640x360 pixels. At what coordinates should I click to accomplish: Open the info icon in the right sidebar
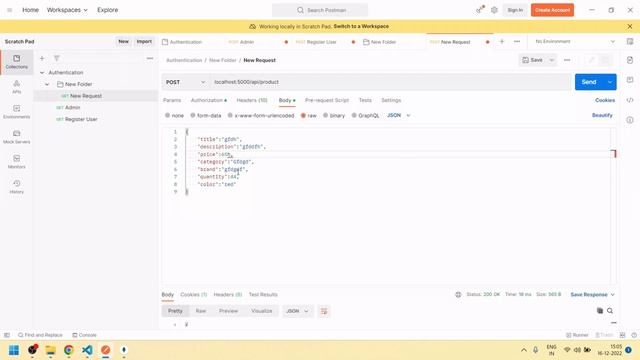[x=630, y=120]
